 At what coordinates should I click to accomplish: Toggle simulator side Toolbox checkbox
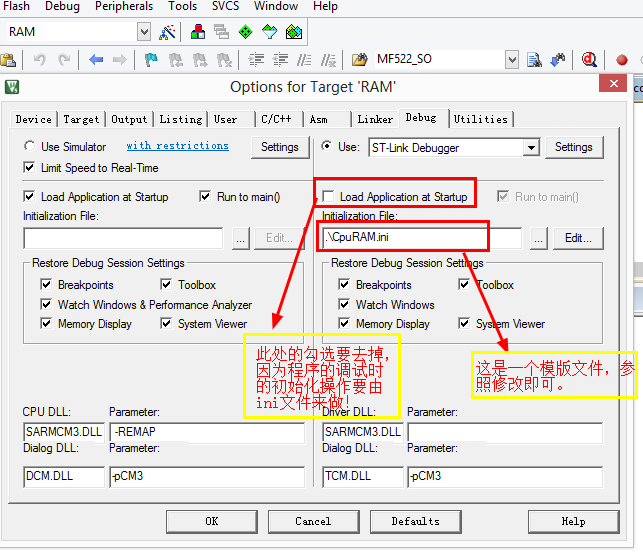pos(166,284)
